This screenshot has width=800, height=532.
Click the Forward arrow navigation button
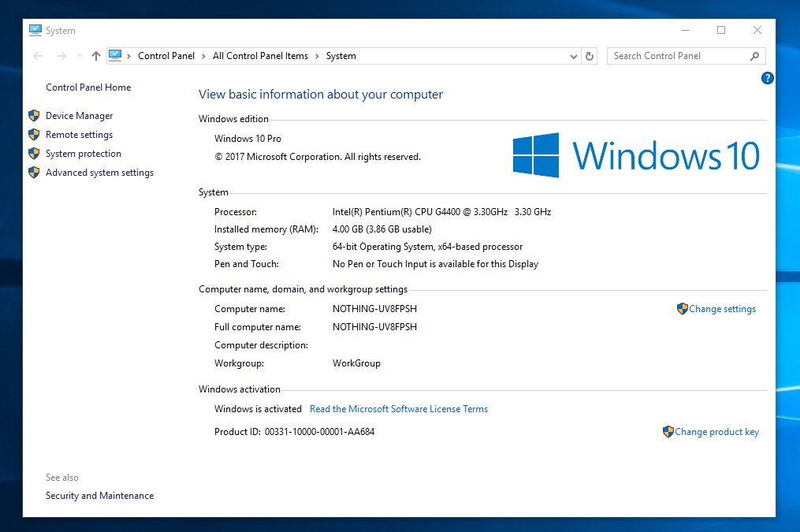click(x=61, y=56)
